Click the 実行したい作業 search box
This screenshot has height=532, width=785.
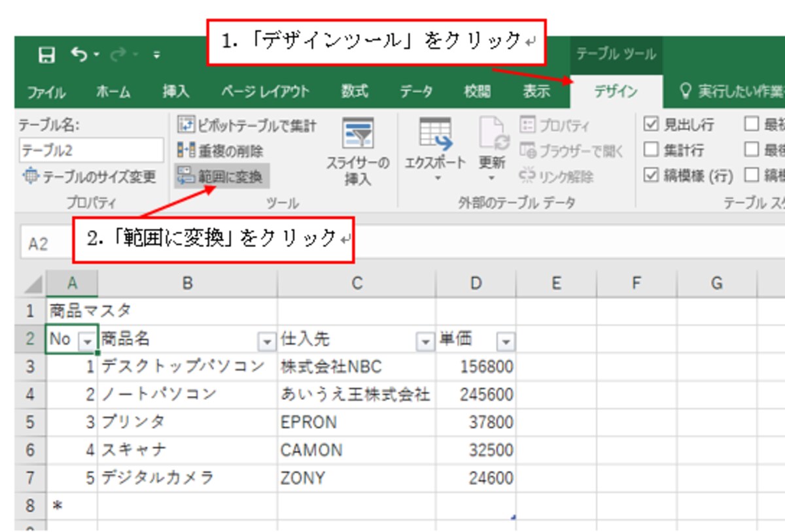pos(733,92)
